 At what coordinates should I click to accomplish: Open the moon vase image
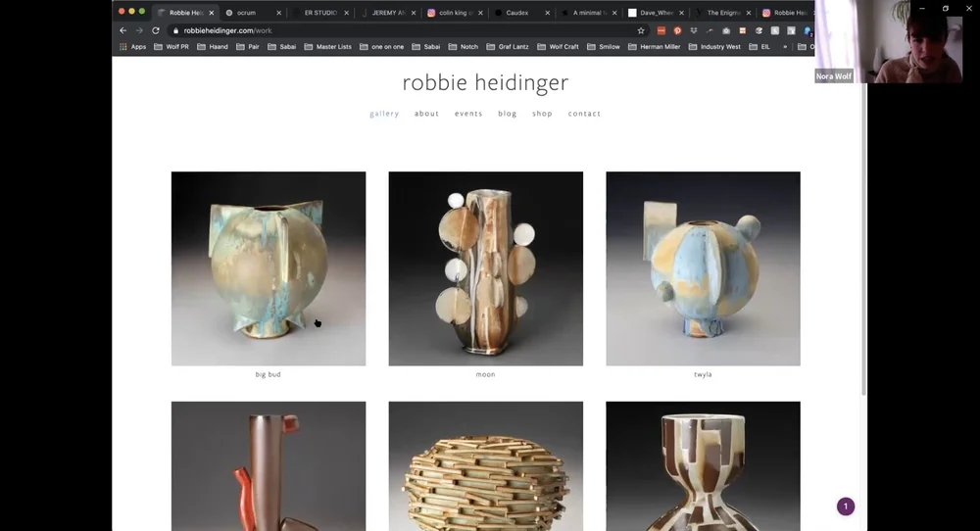pyautogui.click(x=486, y=268)
